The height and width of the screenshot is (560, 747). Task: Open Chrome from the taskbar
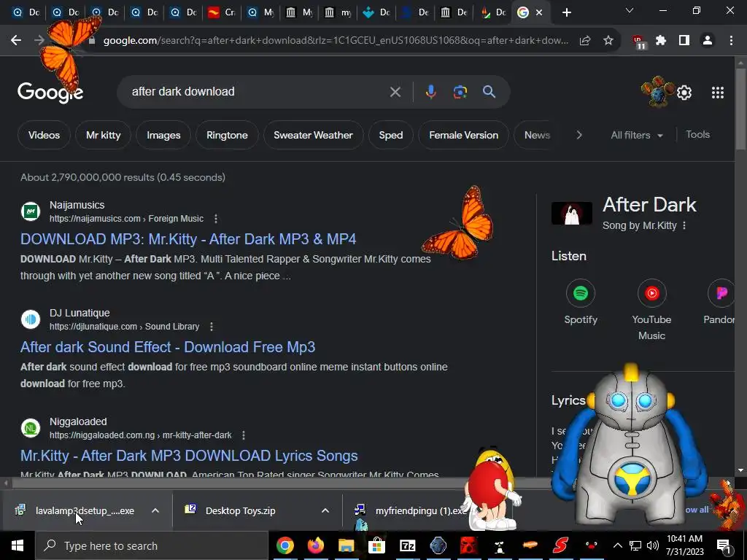(285, 545)
